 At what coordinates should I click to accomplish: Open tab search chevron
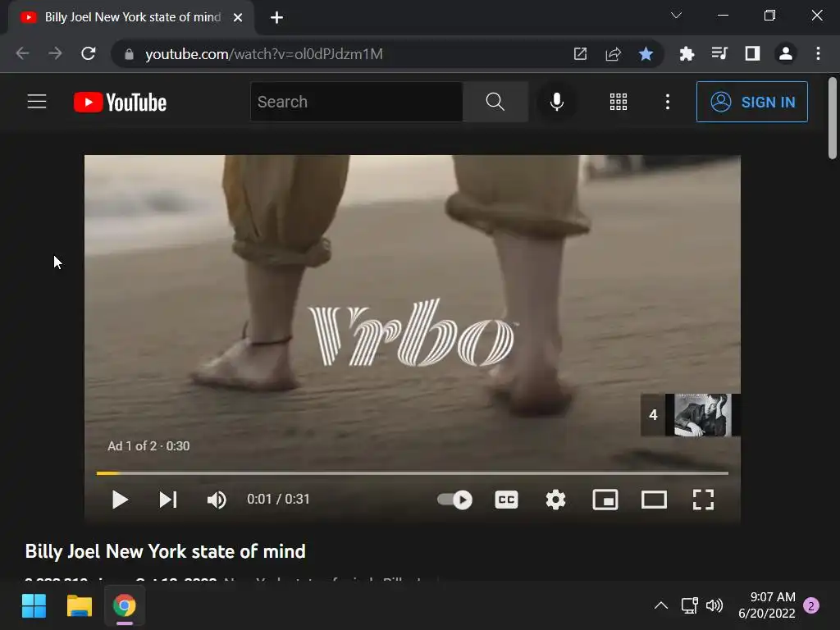point(676,15)
